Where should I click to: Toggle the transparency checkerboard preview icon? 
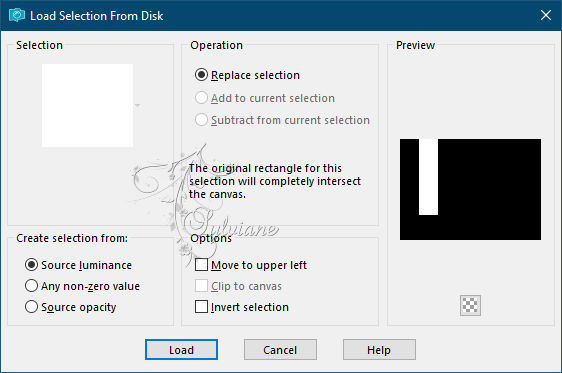click(470, 305)
